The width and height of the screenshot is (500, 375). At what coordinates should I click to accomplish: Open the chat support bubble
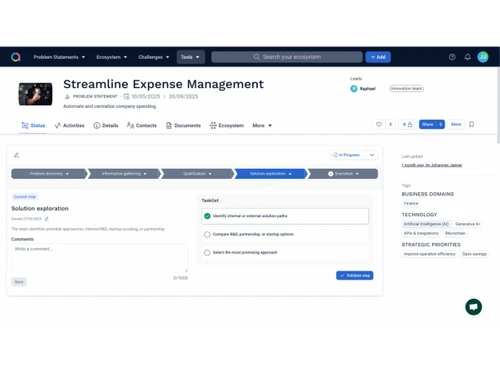(473, 307)
